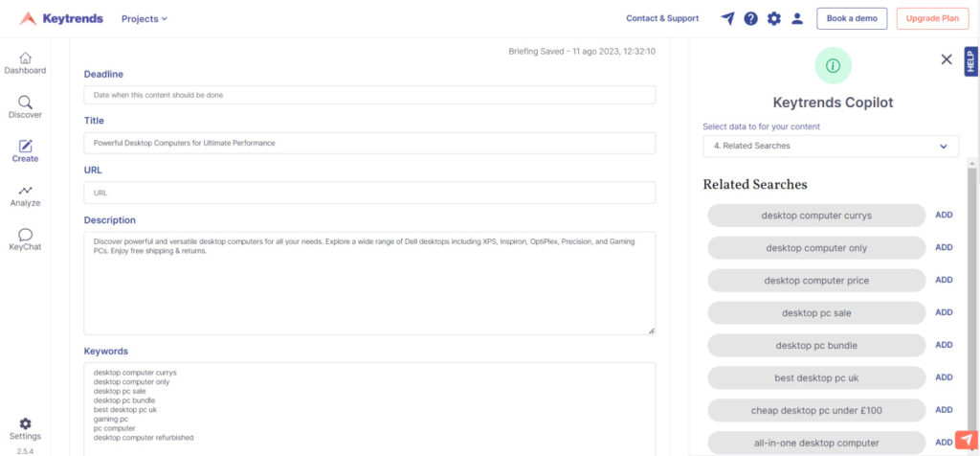Screen dimensions: 980x456
Task: Open the Dashboard from the sidebar
Action: [25, 63]
